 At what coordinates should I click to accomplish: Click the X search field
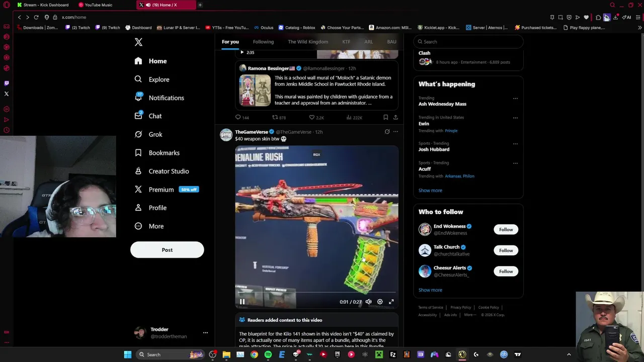pos(468,42)
